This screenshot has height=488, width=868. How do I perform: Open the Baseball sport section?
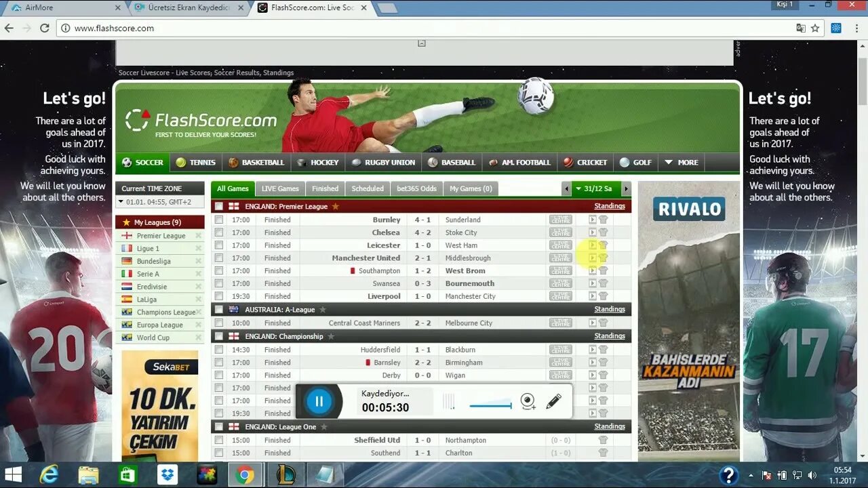tap(452, 163)
